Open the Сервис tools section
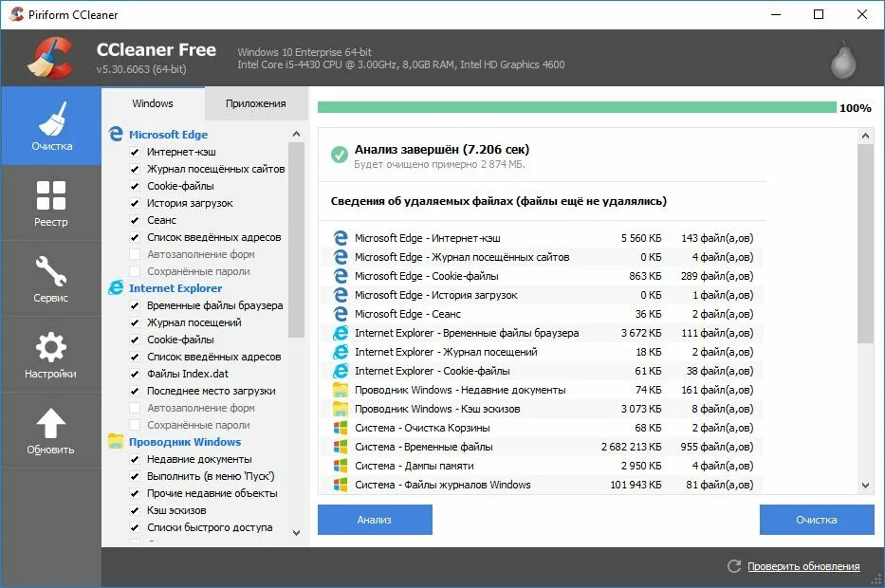This screenshot has height=588, width=885. pos(51,279)
